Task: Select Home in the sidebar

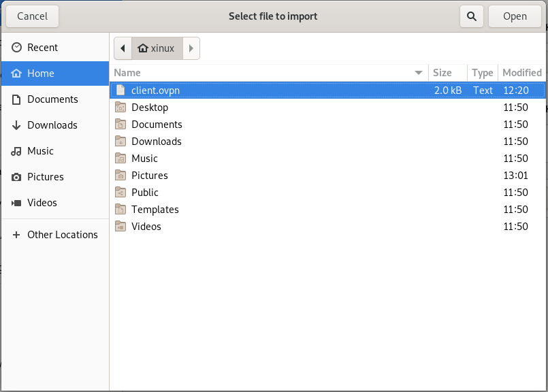Action: [x=41, y=73]
